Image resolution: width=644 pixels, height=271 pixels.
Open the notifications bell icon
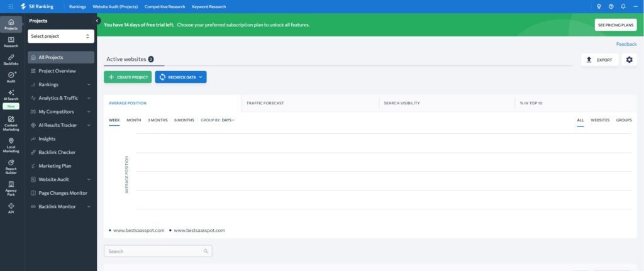[623, 6]
